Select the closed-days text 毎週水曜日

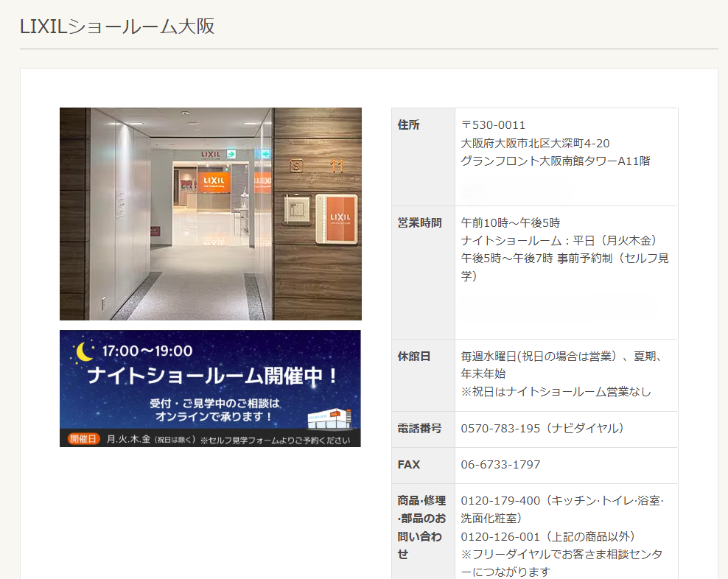click(489, 356)
